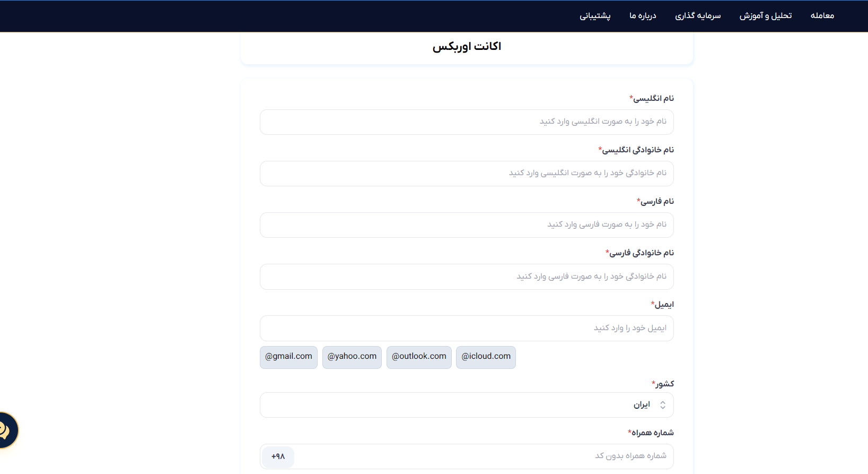This screenshot has width=868, height=474.
Task: Open the پشتیبانی menu item
Action: pos(595,16)
